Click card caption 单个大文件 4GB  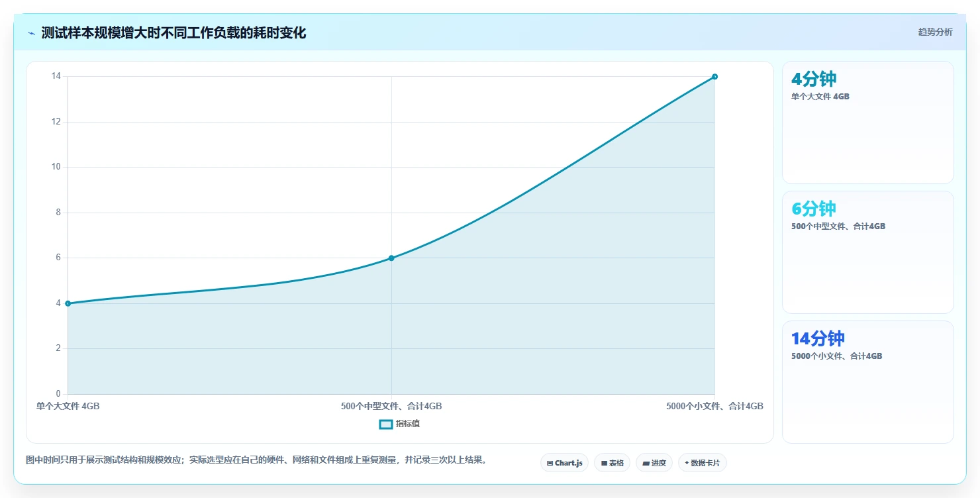[820, 96]
